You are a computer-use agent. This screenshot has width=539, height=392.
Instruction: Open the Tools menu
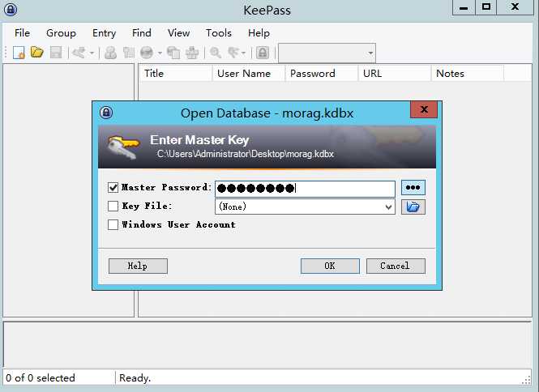pos(219,33)
